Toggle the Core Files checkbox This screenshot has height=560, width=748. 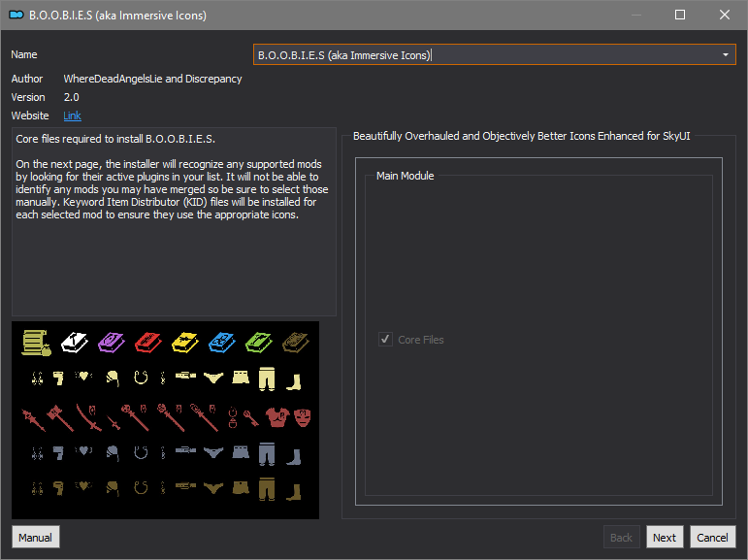[385, 340]
